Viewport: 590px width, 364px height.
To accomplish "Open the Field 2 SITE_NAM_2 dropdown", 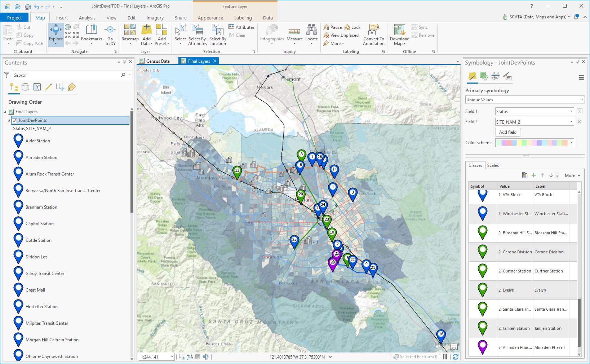I will click(534, 122).
